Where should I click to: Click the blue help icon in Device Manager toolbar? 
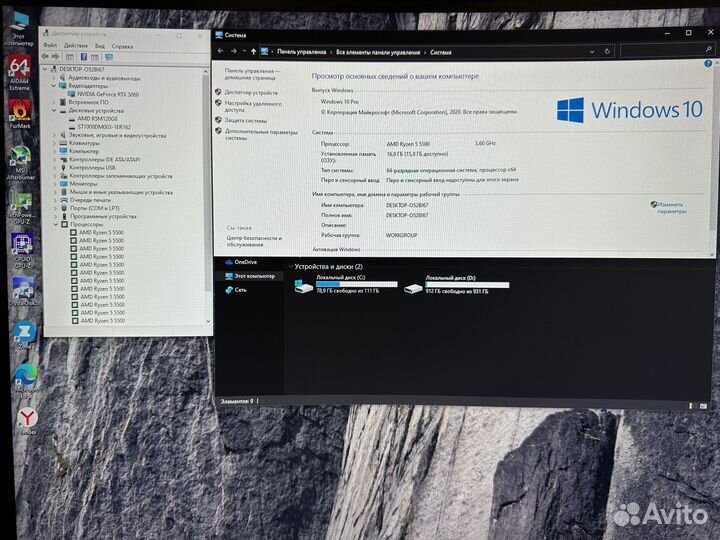coord(84,57)
